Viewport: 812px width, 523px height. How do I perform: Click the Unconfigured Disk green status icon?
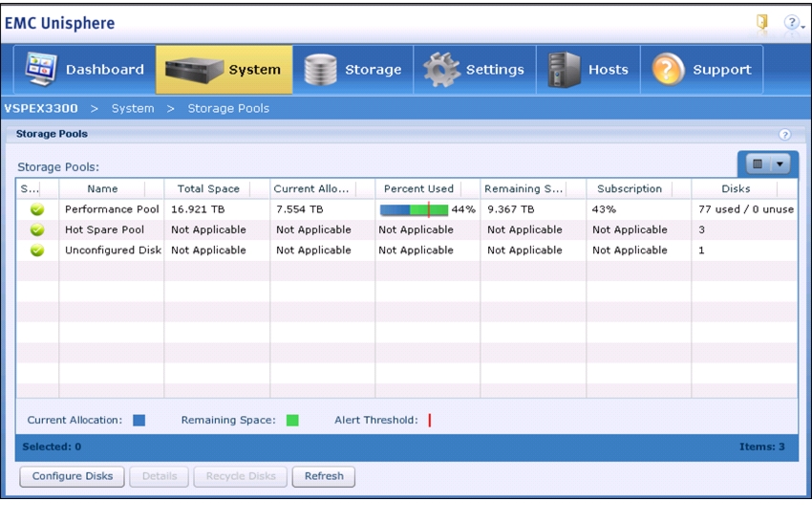click(x=37, y=250)
